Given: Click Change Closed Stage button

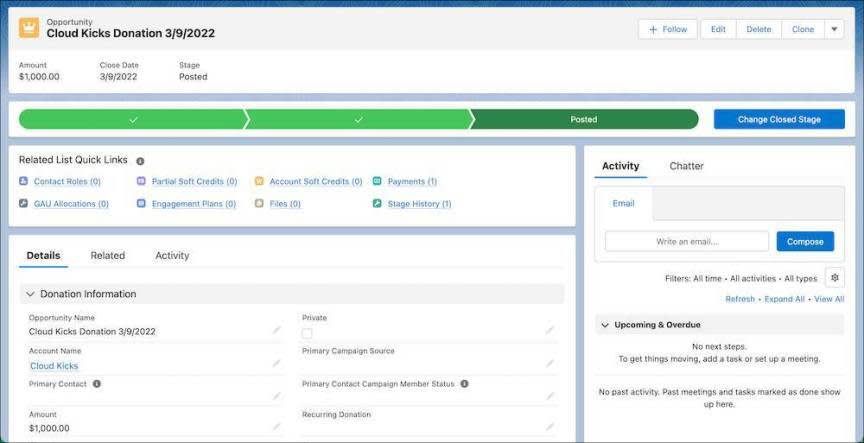Looking at the screenshot, I should coord(779,119).
